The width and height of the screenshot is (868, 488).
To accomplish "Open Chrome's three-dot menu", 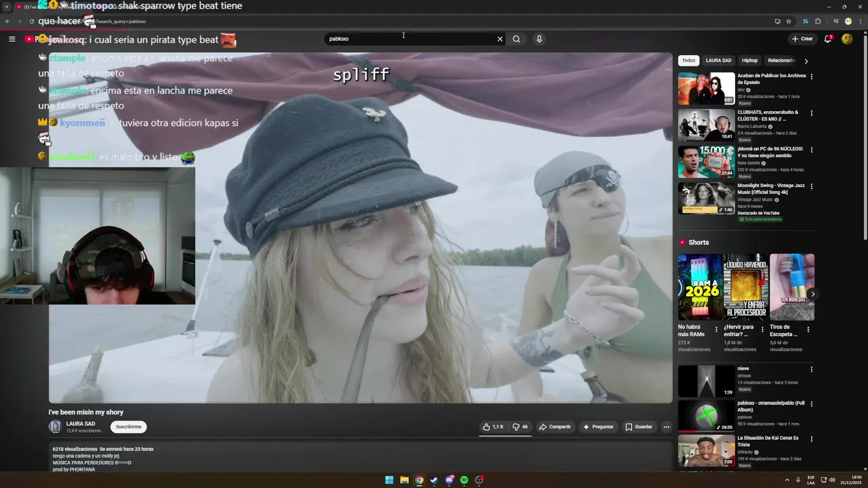I will pyautogui.click(x=860, y=21).
